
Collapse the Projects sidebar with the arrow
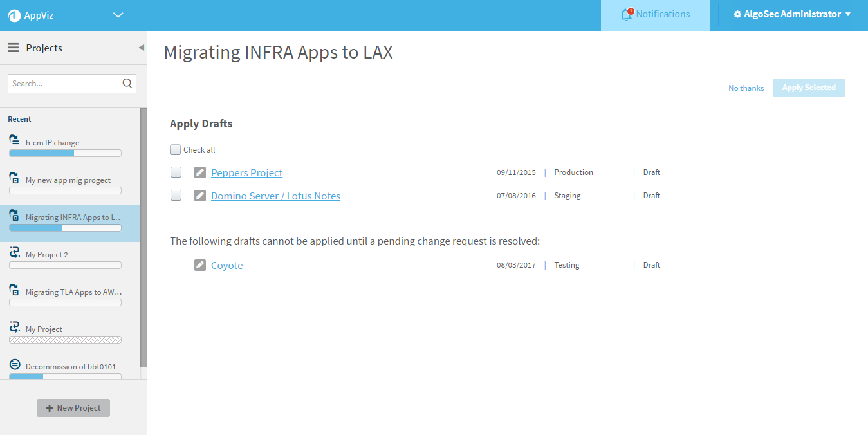(x=141, y=48)
